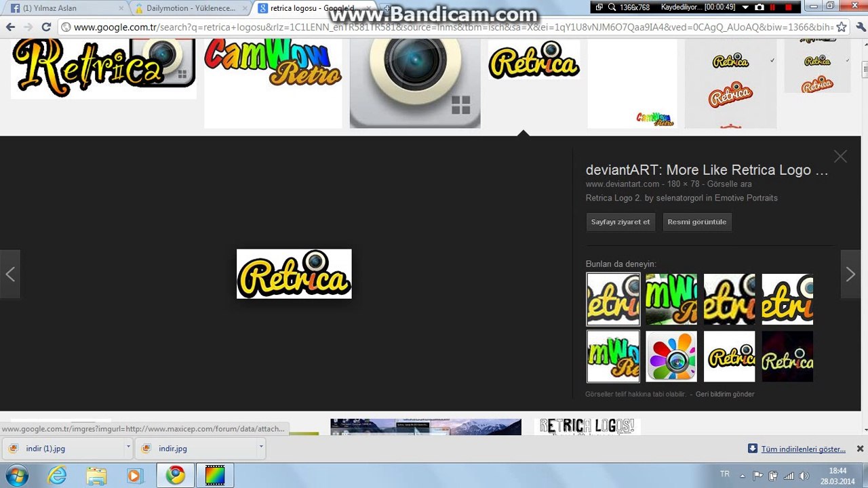Close the Dailymotion tab
Image resolution: width=868 pixels, height=488 pixels.
coord(243,8)
